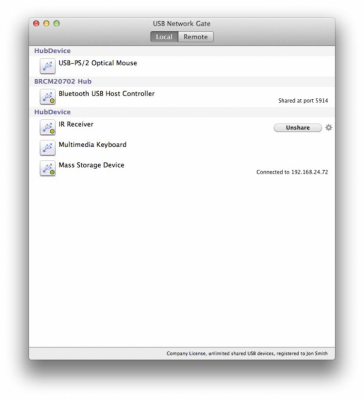364x400 pixels.
Task: Select the IR Receiver device name
Action: tap(76, 124)
